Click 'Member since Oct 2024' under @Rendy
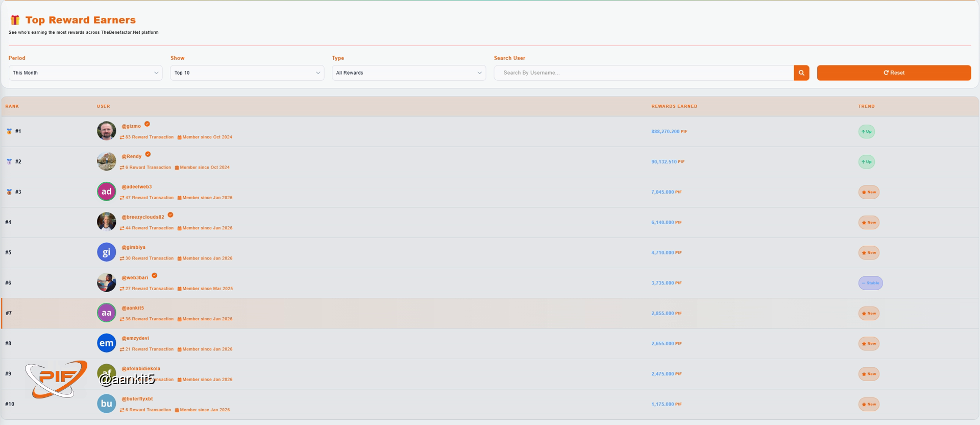 click(x=202, y=168)
